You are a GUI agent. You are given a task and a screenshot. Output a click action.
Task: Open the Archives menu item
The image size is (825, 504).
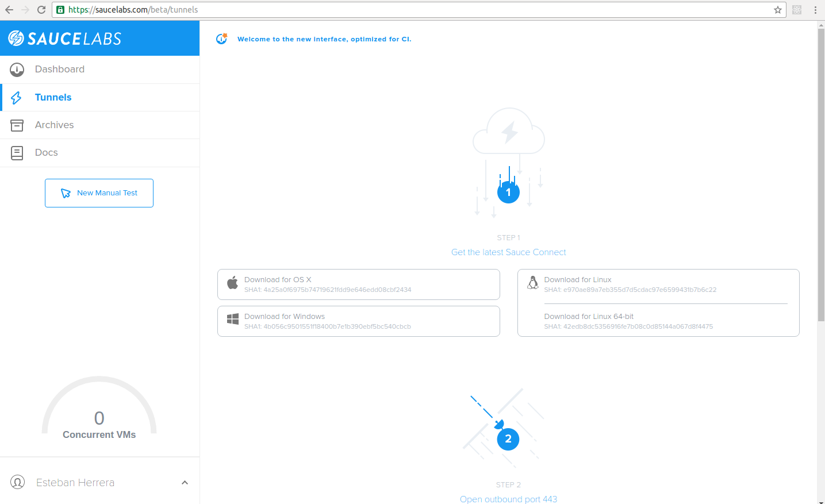(100, 125)
